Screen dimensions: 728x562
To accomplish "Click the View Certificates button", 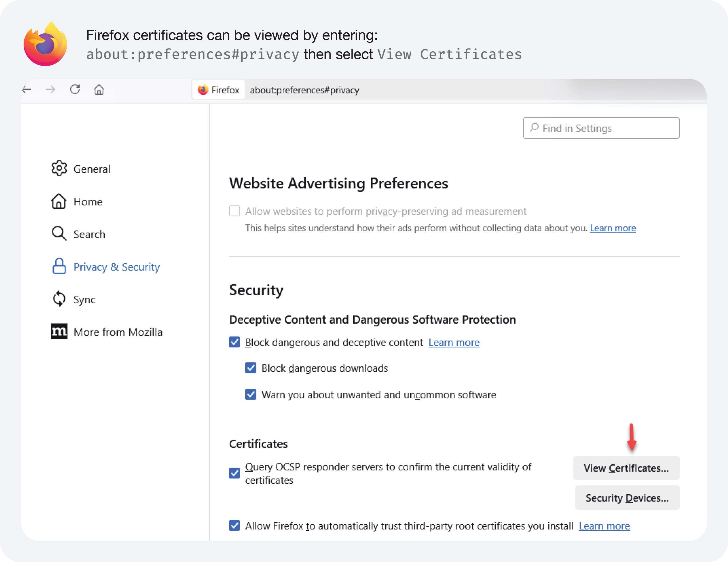I will point(626,468).
